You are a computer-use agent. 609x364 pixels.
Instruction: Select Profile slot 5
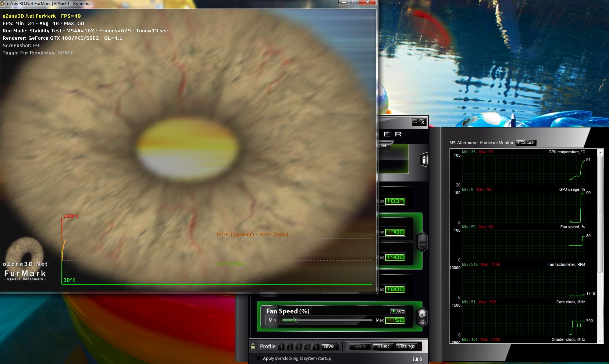click(316, 346)
